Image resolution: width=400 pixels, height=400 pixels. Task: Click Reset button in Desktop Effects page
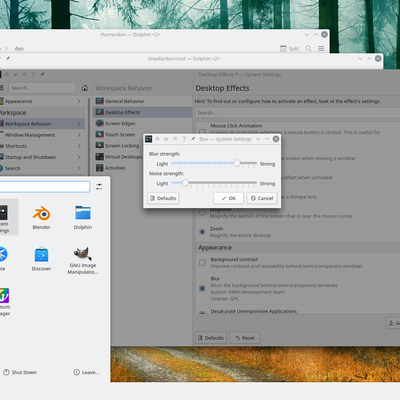click(x=245, y=338)
